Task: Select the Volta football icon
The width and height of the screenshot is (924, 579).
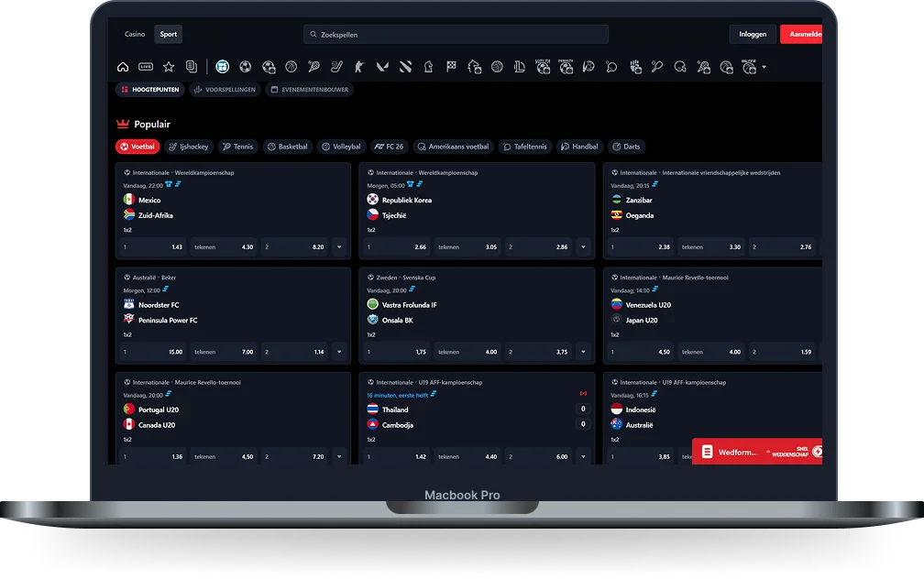Action: point(543,67)
